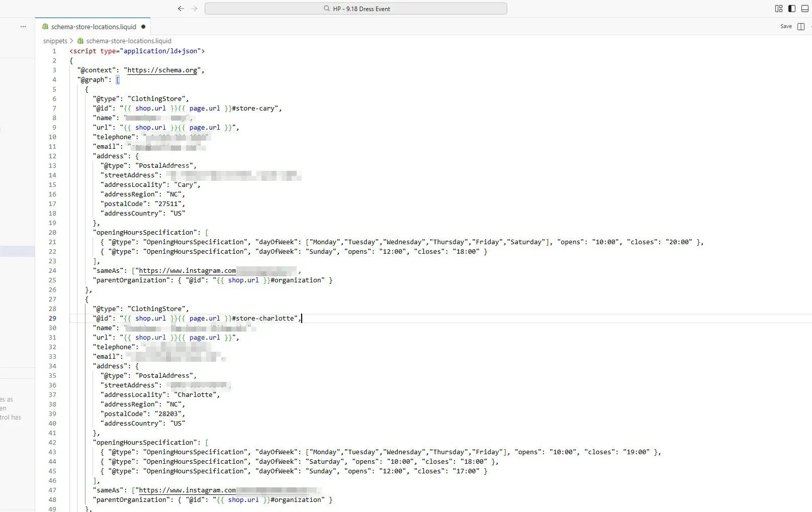This screenshot has width=812, height=512.
Task: Go back with the left arrow
Action: (x=181, y=9)
